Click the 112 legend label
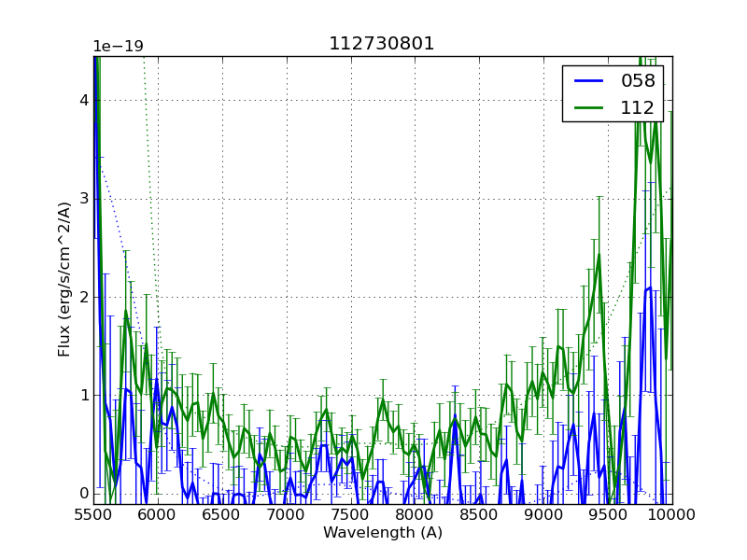Image resolution: width=747 pixels, height=560 pixels. (x=638, y=107)
